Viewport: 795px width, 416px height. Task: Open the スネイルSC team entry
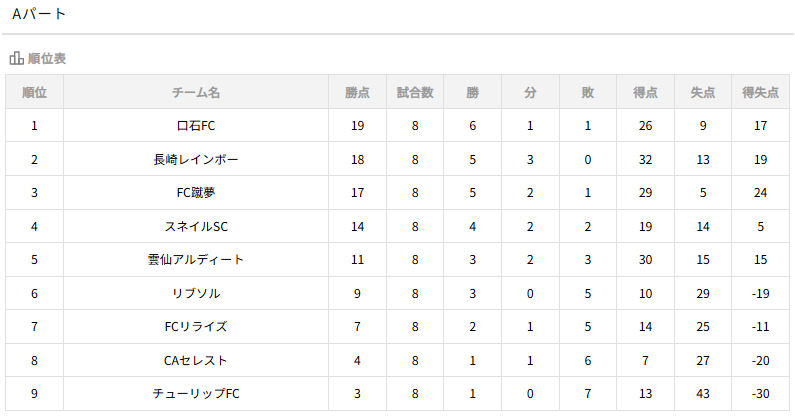point(196,226)
